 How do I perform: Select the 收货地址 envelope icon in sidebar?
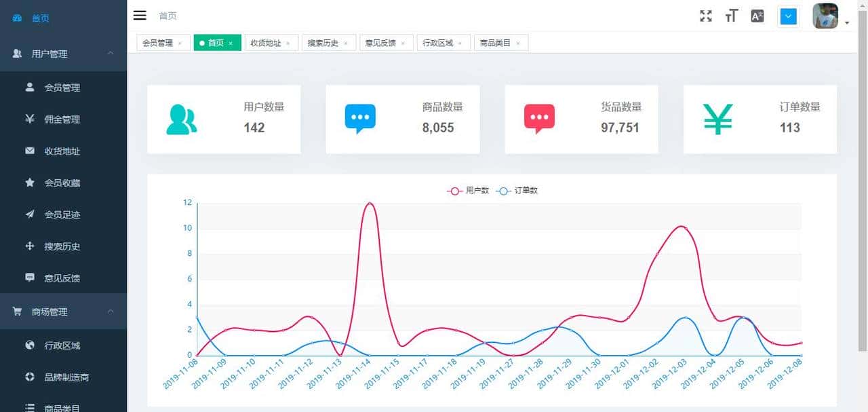click(x=26, y=151)
